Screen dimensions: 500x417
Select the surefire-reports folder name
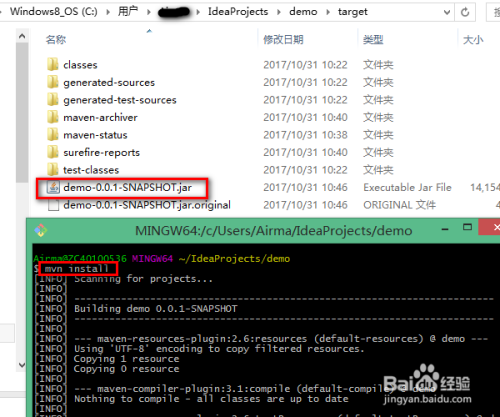click(101, 153)
